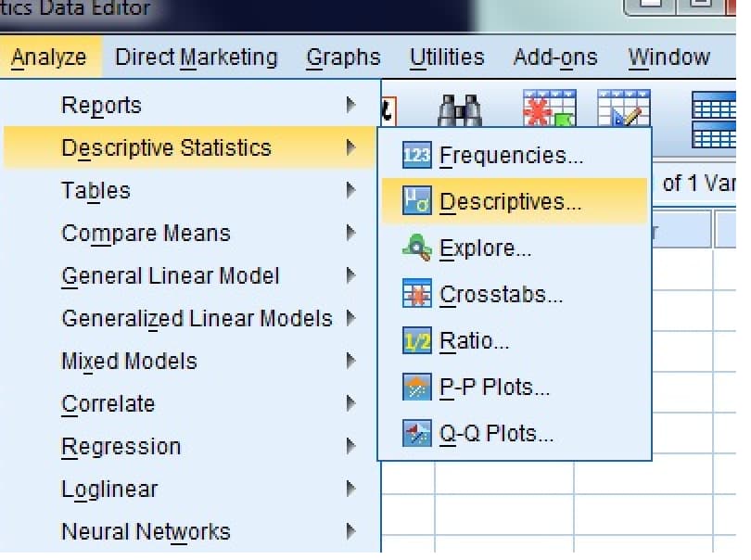Open the Graphs menu
This screenshot has width=751, height=560.
click(343, 57)
